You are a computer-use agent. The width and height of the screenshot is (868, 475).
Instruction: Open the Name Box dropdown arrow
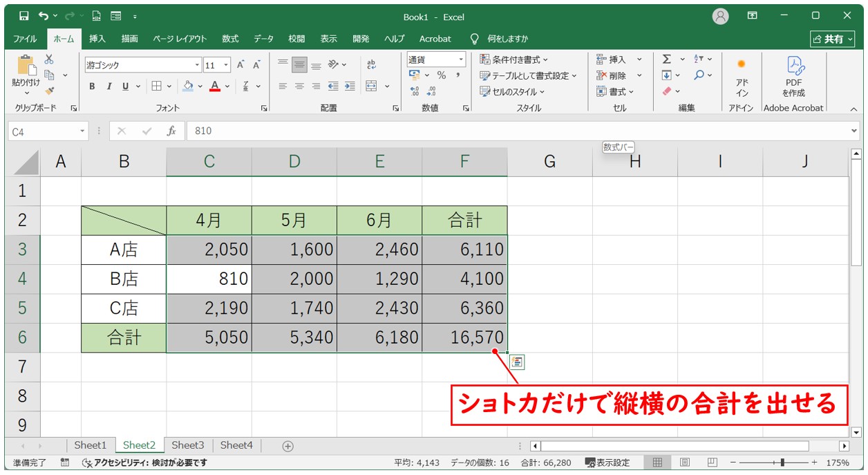click(83, 131)
